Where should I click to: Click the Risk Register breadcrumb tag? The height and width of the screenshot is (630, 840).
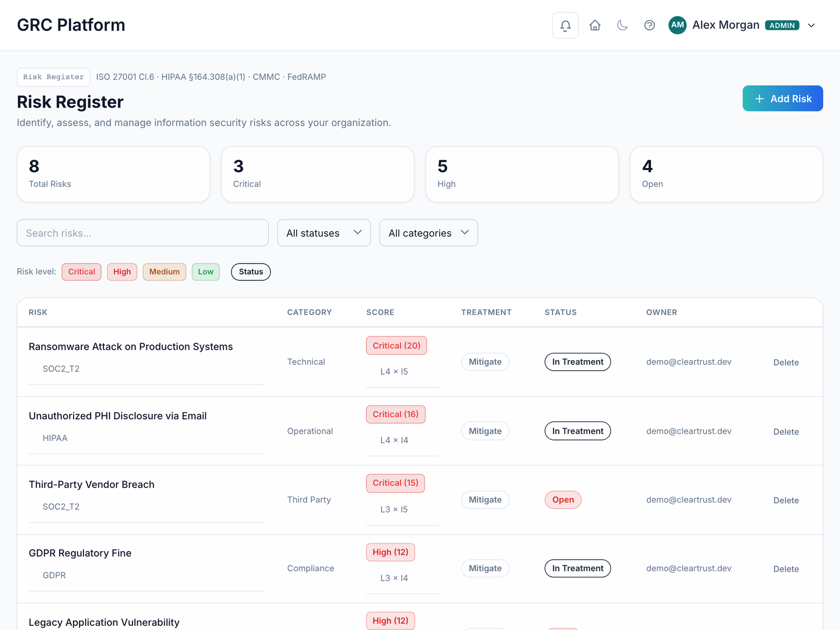pyautogui.click(x=54, y=77)
